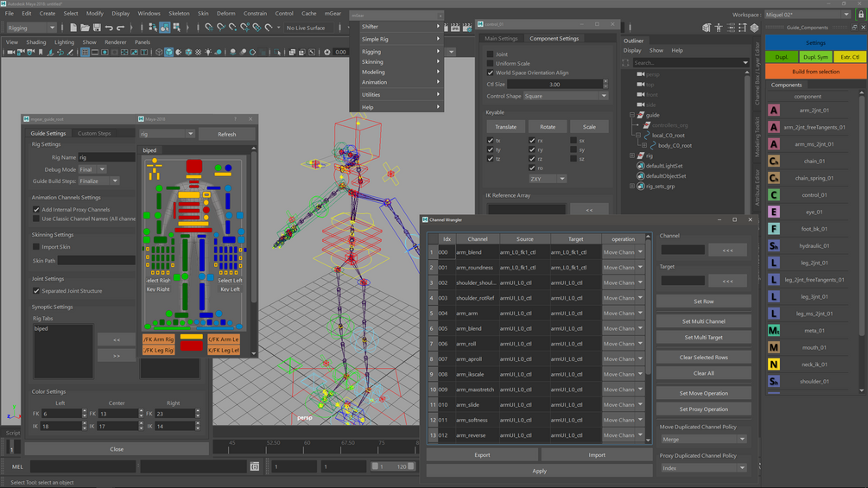The height and width of the screenshot is (488, 868).
Task: Open the Rigging menu set dropdown
Action: click(31, 28)
